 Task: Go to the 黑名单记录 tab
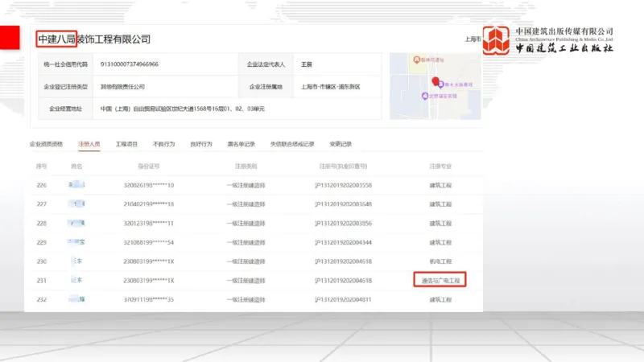241,144
